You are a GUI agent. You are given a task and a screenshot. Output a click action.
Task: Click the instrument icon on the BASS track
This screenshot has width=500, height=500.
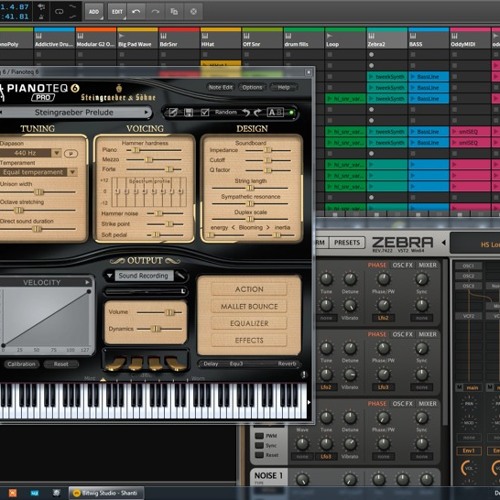(x=413, y=36)
